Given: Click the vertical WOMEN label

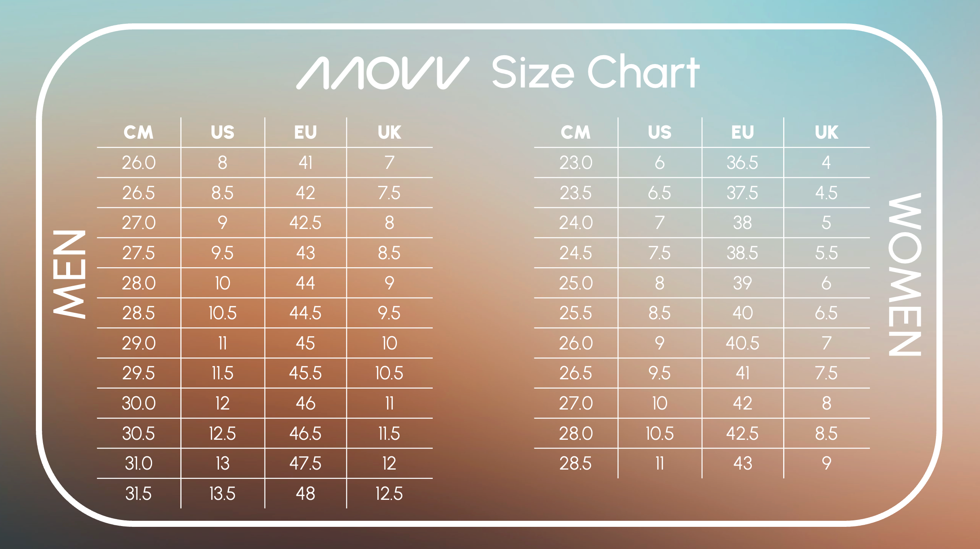Looking at the screenshot, I should click(905, 275).
